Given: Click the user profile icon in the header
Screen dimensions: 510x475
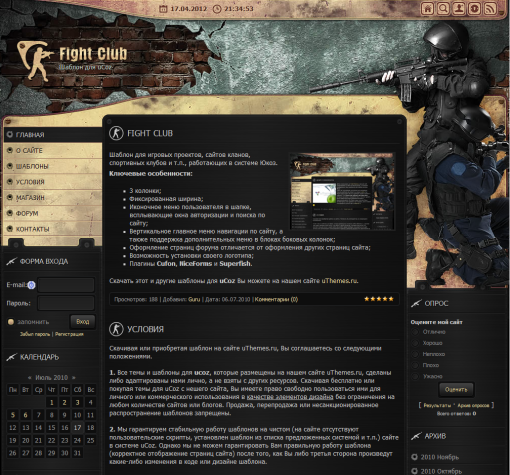Looking at the screenshot, I should [459, 8].
